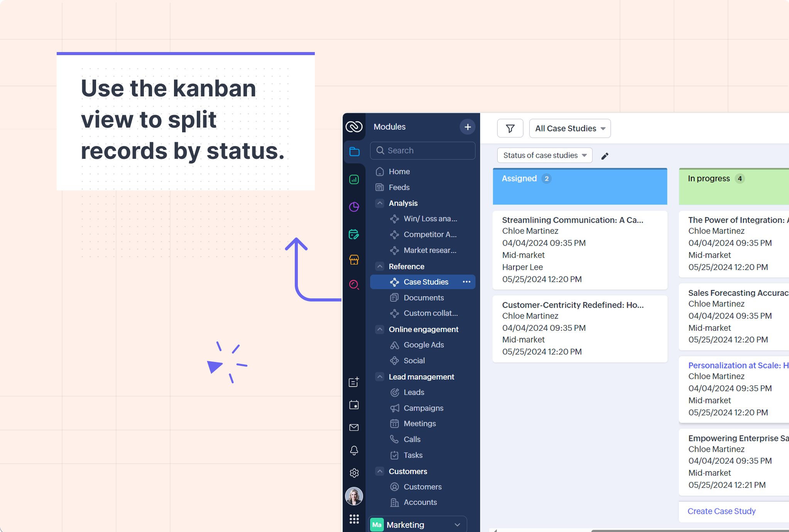Click the modules Search field
Screen dimensions: 789x532
point(422,150)
